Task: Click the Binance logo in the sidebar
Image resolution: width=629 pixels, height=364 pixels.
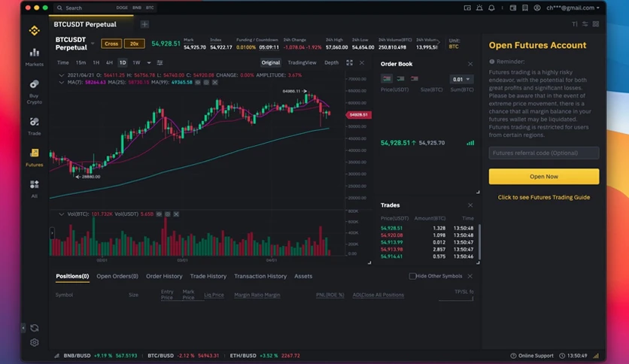Action: click(x=35, y=31)
